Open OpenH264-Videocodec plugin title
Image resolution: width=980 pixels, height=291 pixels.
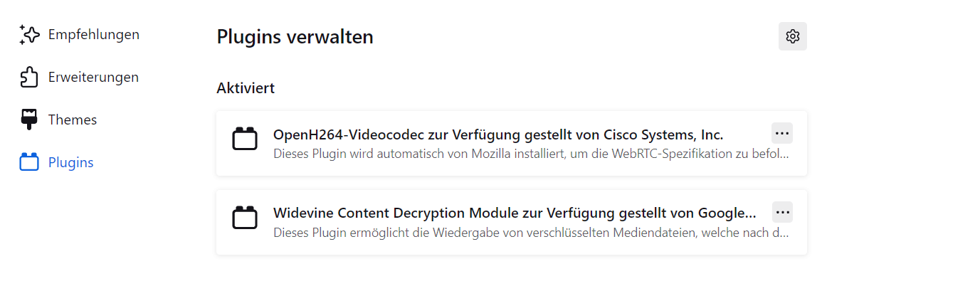(497, 134)
